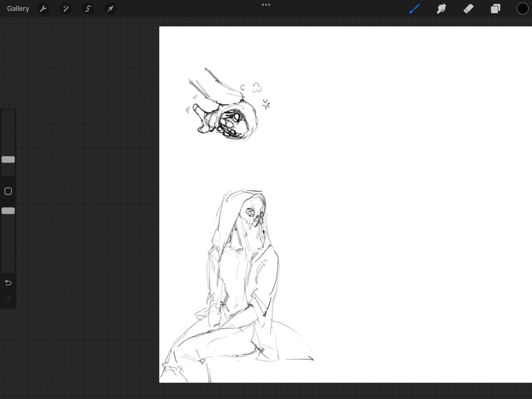The height and width of the screenshot is (399, 532).
Task: Open the active color picker circle
Action: pos(522,8)
